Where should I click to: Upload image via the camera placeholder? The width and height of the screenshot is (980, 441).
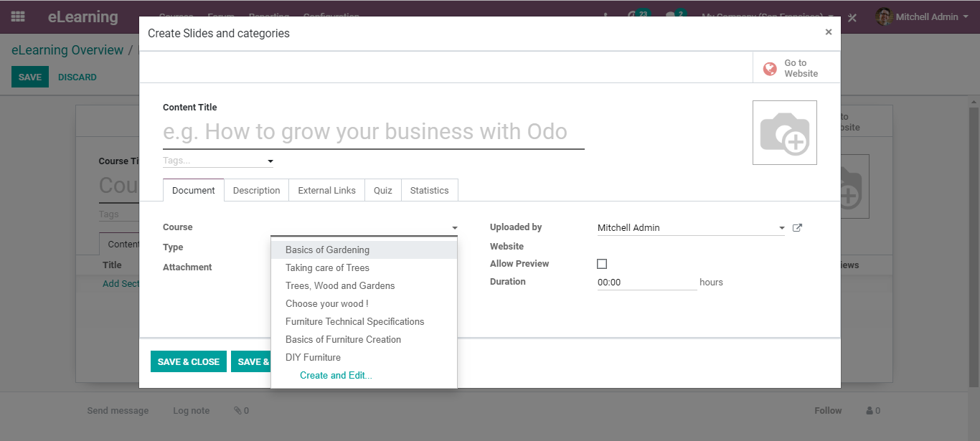(784, 133)
